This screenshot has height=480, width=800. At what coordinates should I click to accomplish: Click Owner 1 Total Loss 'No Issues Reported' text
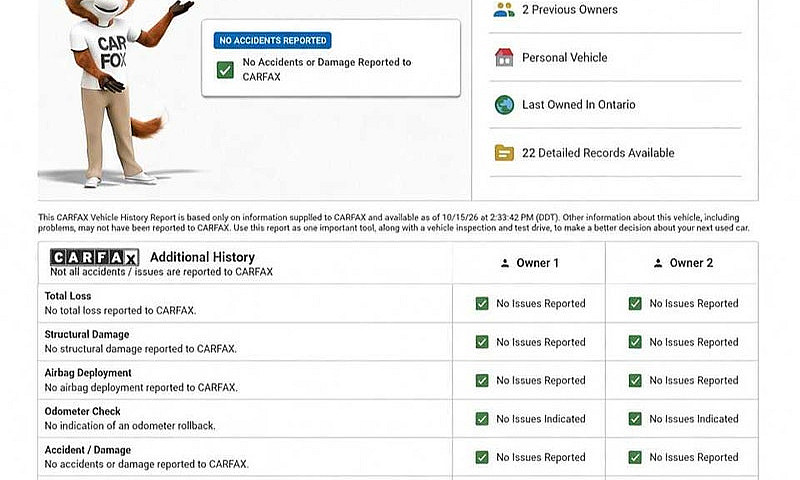coord(541,304)
